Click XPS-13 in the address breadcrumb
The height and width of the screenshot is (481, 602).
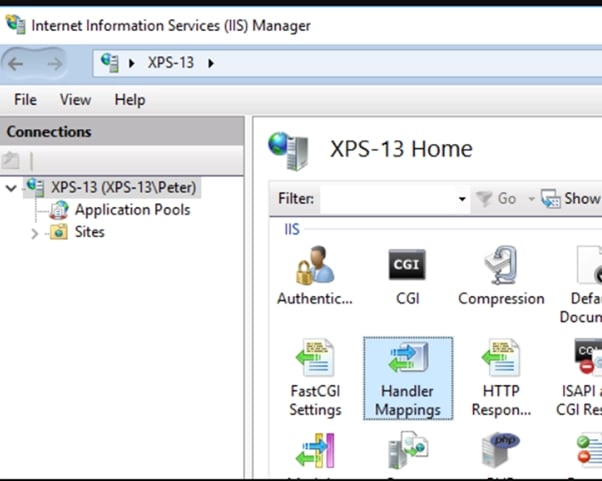pos(170,63)
